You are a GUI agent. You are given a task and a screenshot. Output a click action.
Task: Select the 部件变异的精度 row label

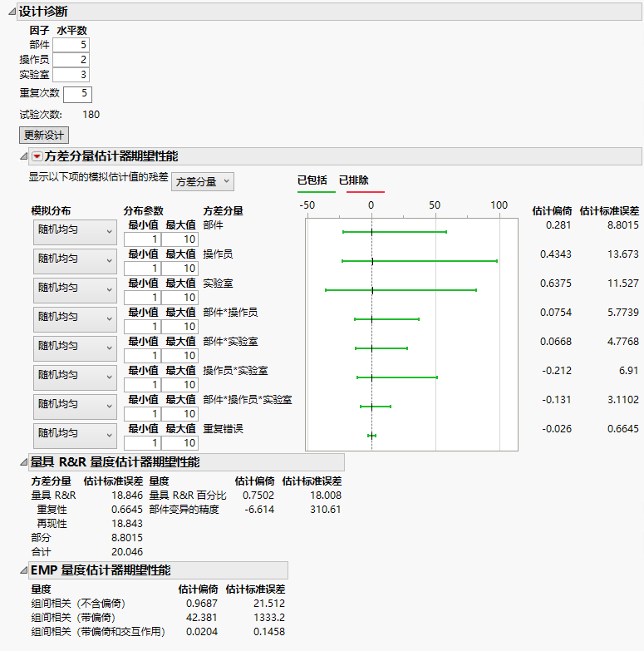184,510
